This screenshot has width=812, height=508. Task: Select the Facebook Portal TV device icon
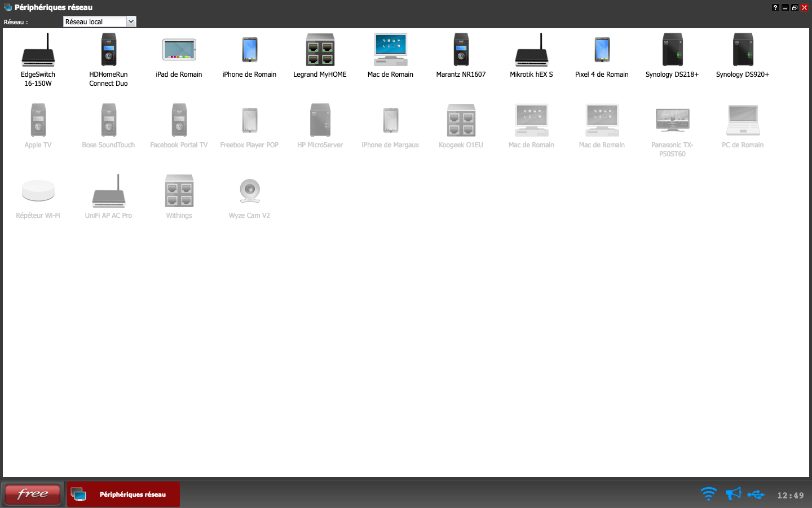click(x=179, y=120)
